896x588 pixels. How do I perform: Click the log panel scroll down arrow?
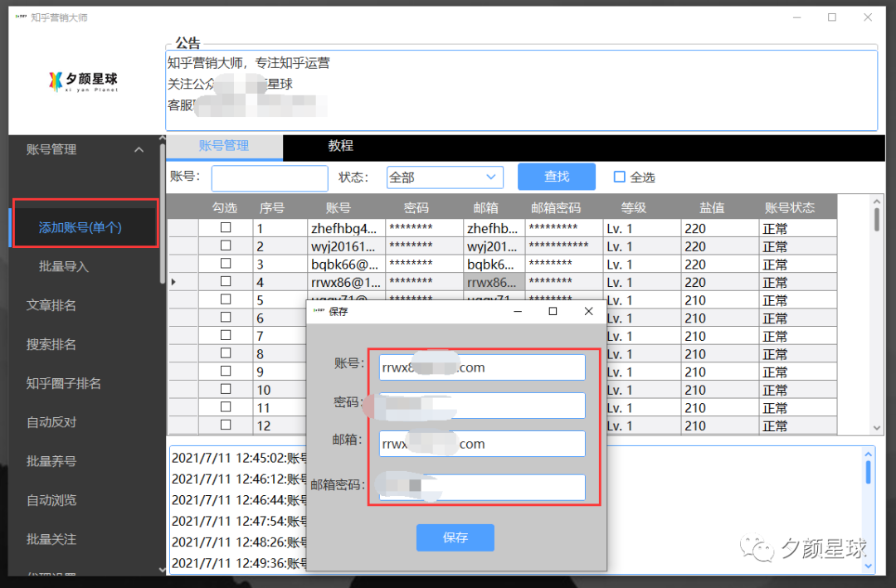pos(868,566)
